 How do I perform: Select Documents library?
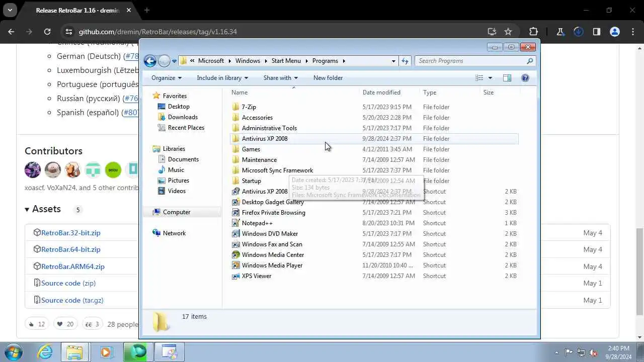pos(183,159)
